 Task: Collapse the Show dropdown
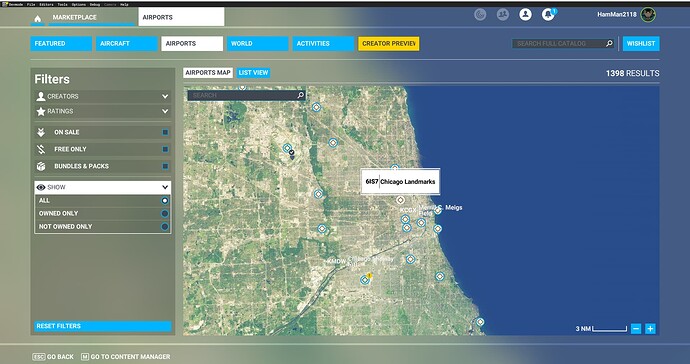click(165, 188)
